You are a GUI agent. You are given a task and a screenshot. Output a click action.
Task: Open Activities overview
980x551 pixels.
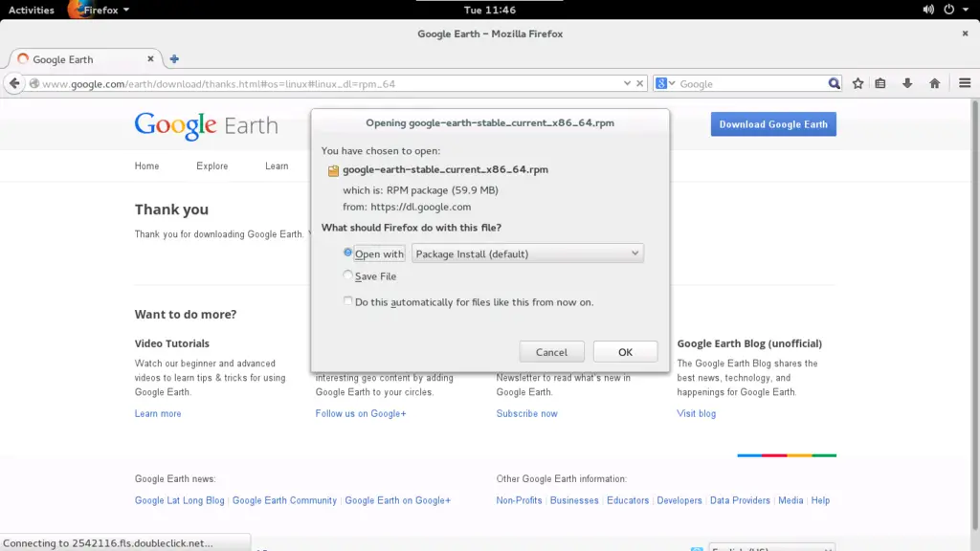pyautogui.click(x=32, y=10)
